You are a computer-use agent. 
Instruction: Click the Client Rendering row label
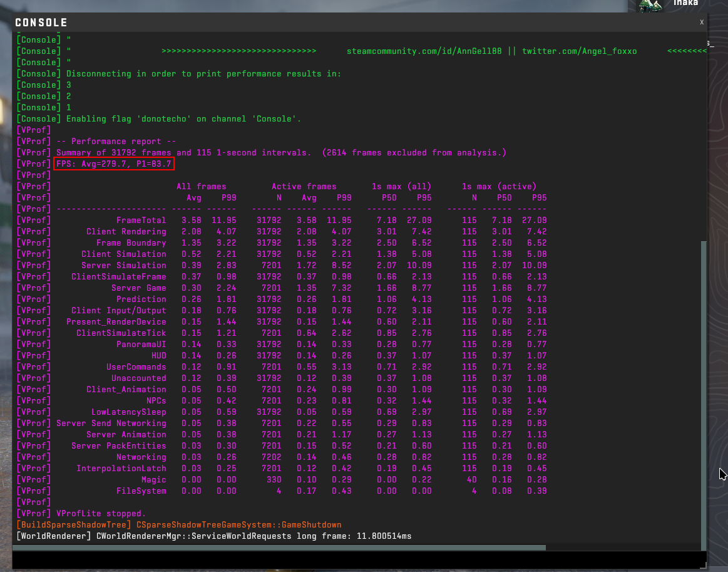click(x=126, y=232)
